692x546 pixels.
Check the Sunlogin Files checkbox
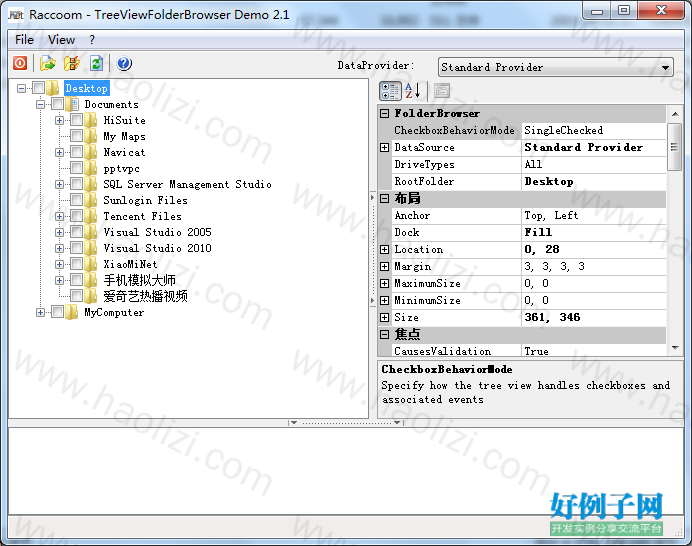pyautogui.click(x=76, y=200)
